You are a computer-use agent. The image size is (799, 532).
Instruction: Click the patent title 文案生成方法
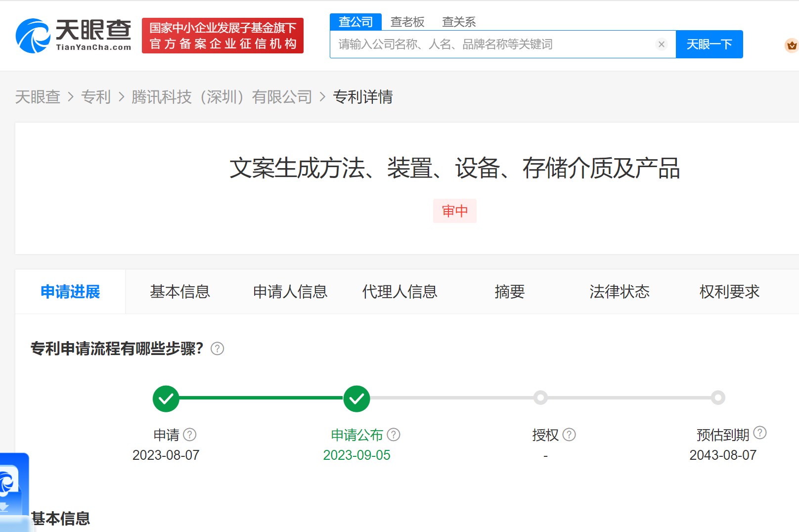coord(455,168)
